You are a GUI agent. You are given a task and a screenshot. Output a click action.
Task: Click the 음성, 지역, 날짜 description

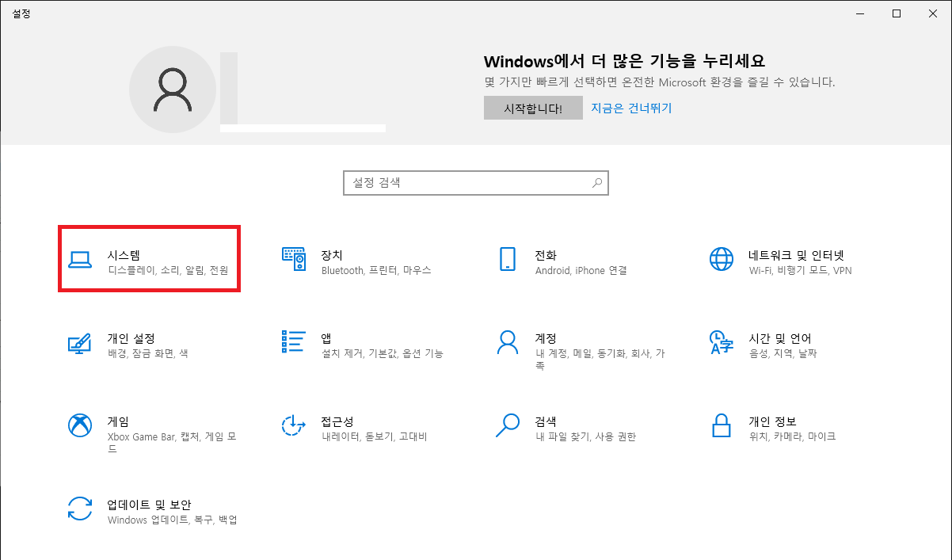coord(783,353)
